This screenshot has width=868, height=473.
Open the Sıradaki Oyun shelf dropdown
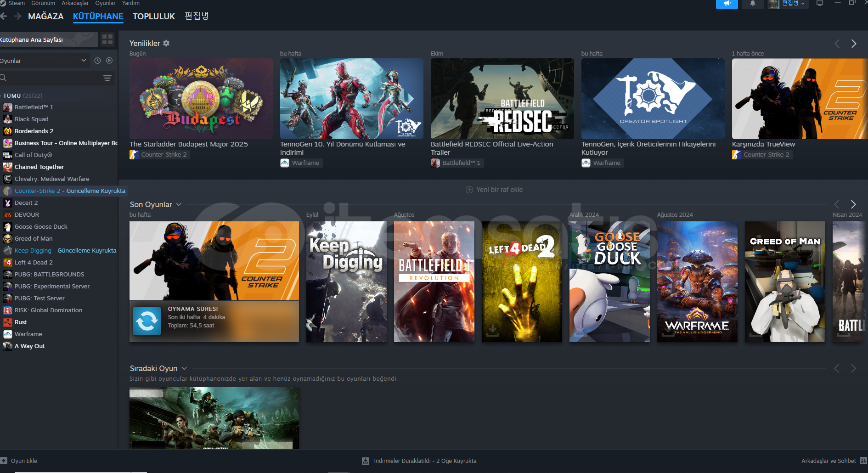click(x=184, y=368)
